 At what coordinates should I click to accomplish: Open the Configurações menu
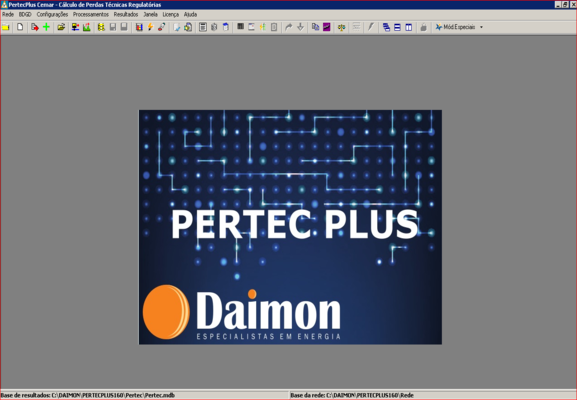[52, 15]
